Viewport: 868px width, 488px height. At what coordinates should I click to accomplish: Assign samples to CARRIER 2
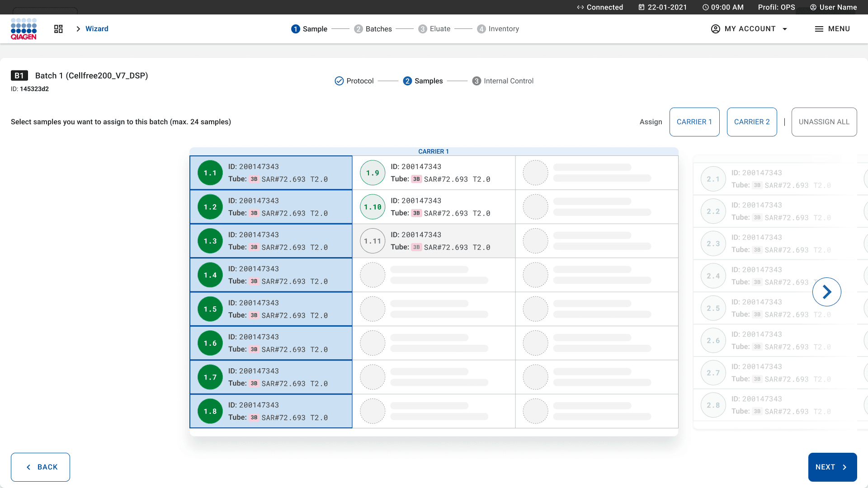[x=751, y=122]
